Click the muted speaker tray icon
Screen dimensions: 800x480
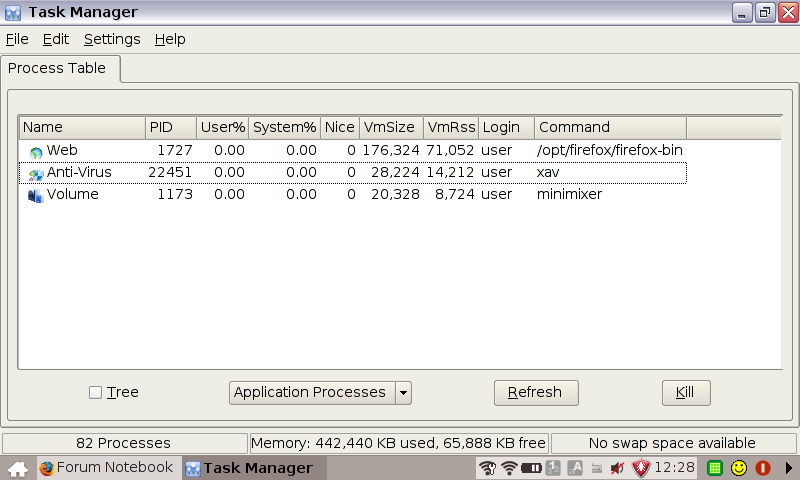(617, 468)
